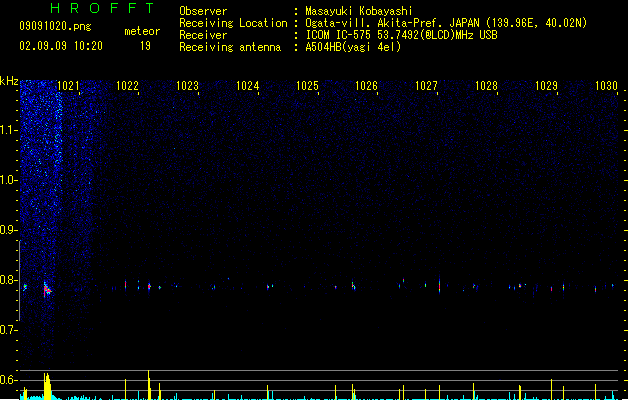This screenshot has height=400, width=629.
Task: Click time marker 1027
Action: tap(426, 86)
